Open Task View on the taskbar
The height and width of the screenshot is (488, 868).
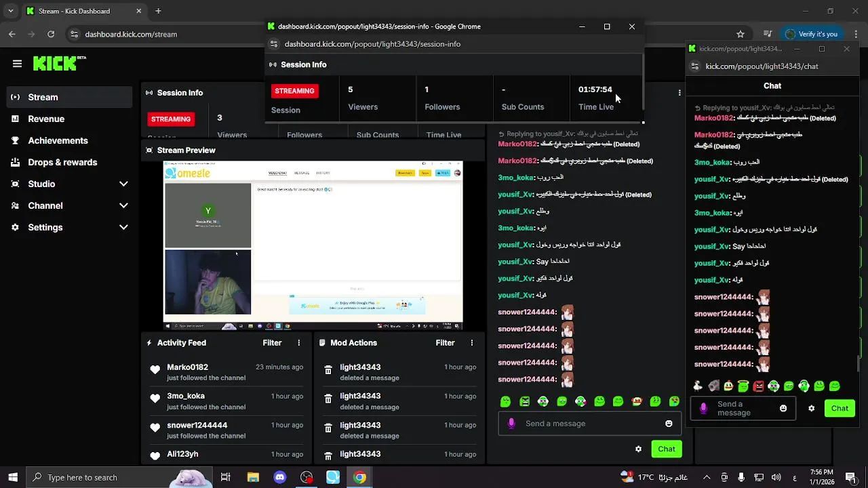coord(226,477)
